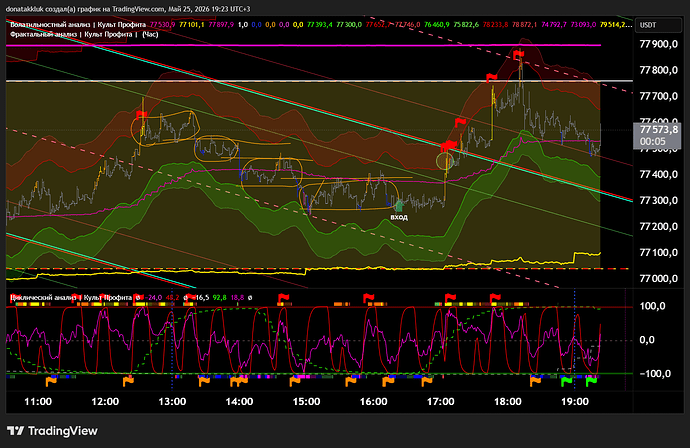Click the 77800,0 price axis label
The height and width of the screenshot is (448, 690).
(659, 70)
